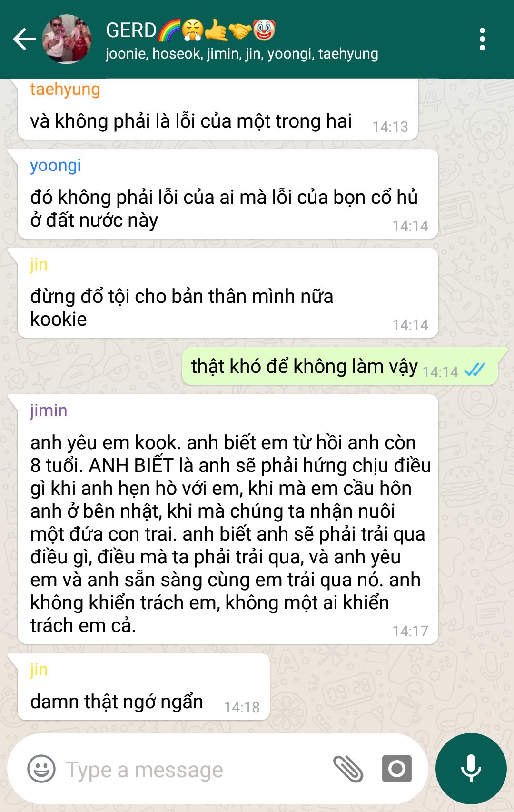Select yoongi's message about 'bọn cổ hủ'
This screenshot has height=812, width=514.
pyautogui.click(x=227, y=194)
